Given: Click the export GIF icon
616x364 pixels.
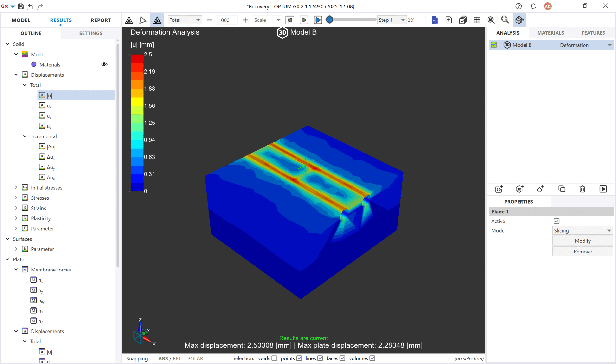Looking at the screenshot, I should [x=435, y=20].
